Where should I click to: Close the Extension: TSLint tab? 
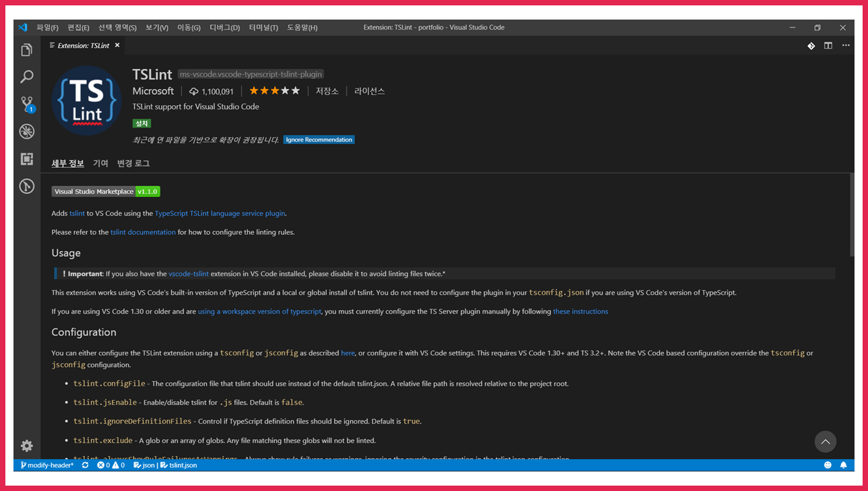(117, 46)
